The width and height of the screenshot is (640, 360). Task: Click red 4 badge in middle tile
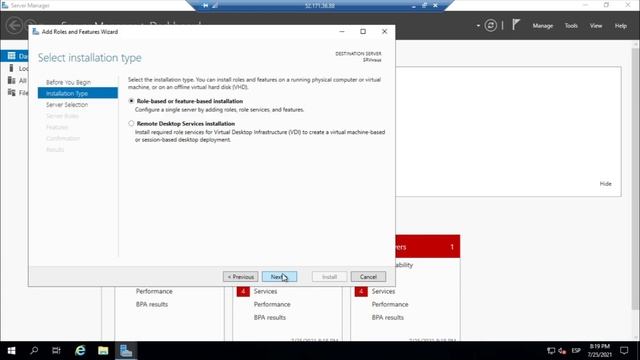click(x=243, y=291)
